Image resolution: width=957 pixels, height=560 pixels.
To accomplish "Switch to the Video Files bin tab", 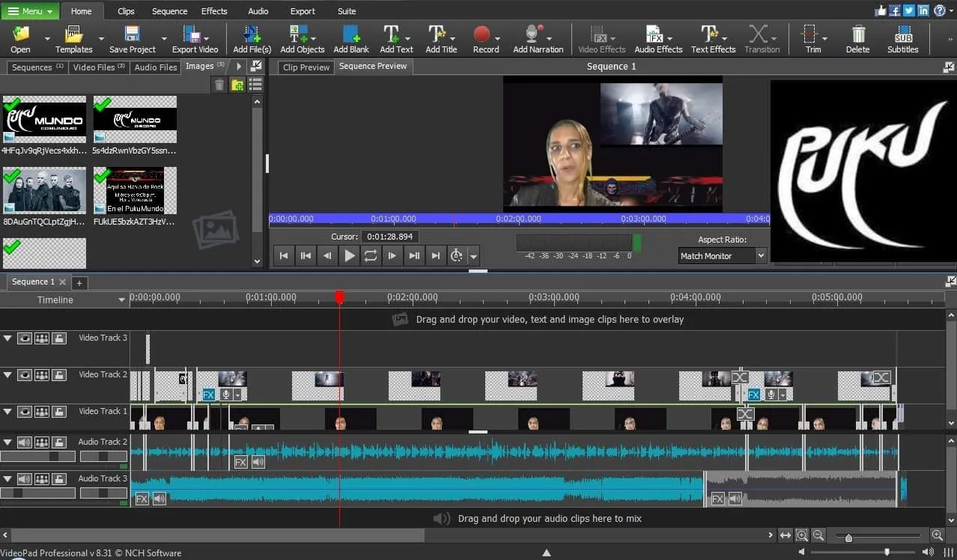I will 99,67.
